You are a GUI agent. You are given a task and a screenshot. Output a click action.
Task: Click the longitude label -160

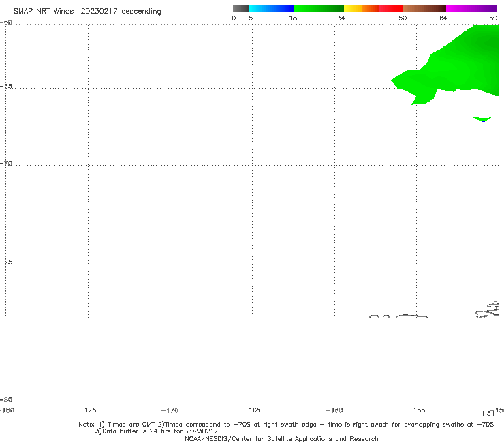[334, 410]
